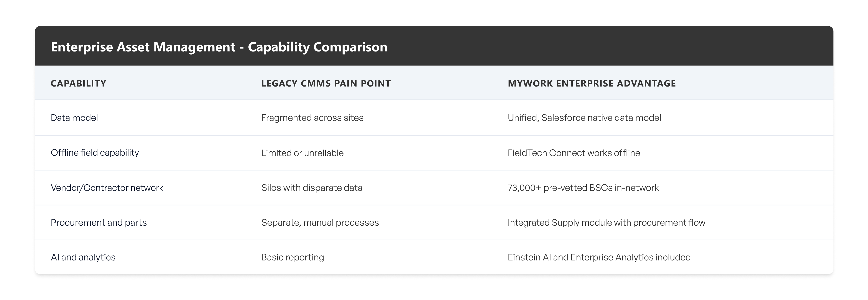Screen dimensions: 868x300
Task: Select 'Integrated Supply module with procurement flow'
Action: click(x=606, y=223)
